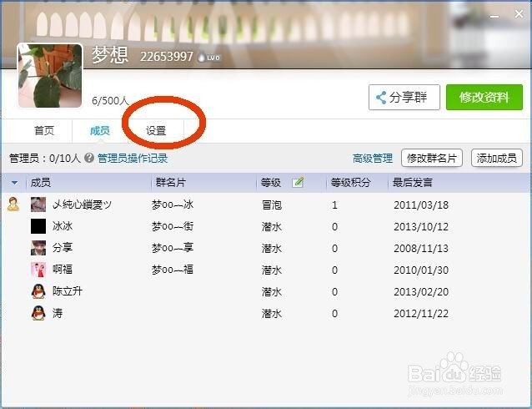Viewport: 532px width, 409px height.
Task: Click the 6/500人 member count
Action: point(110,100)
